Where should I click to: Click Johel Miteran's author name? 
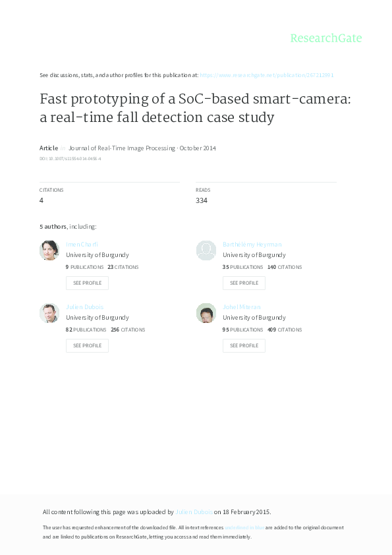242,307
